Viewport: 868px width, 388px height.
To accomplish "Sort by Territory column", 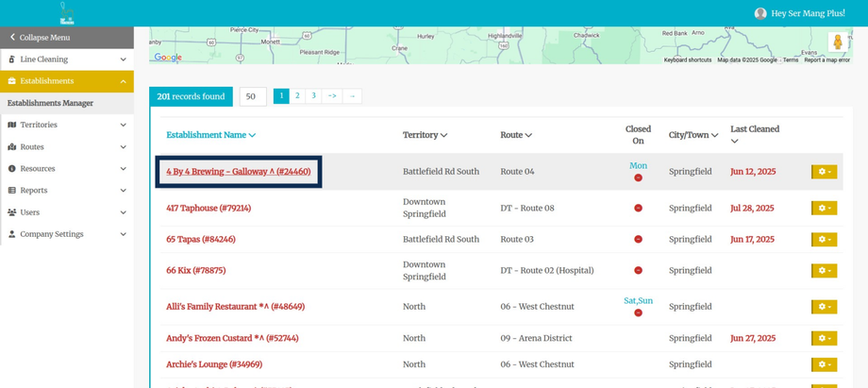I will 426,135.
